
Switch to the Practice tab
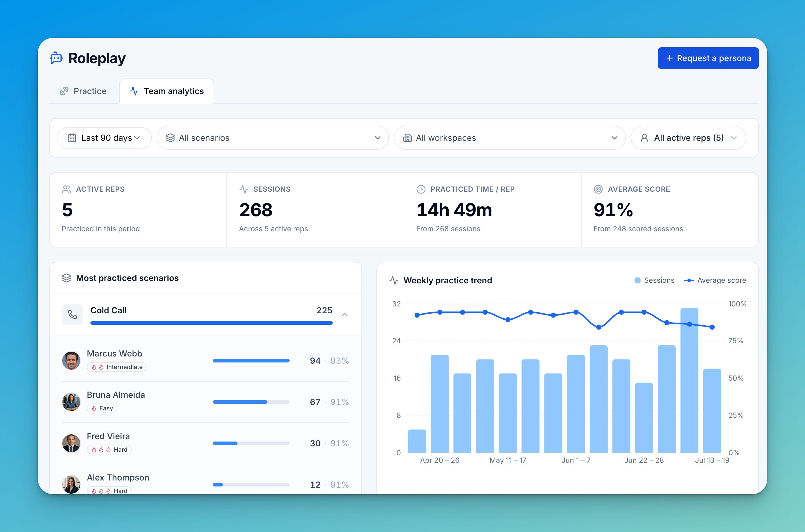click(x=84, y=91)
